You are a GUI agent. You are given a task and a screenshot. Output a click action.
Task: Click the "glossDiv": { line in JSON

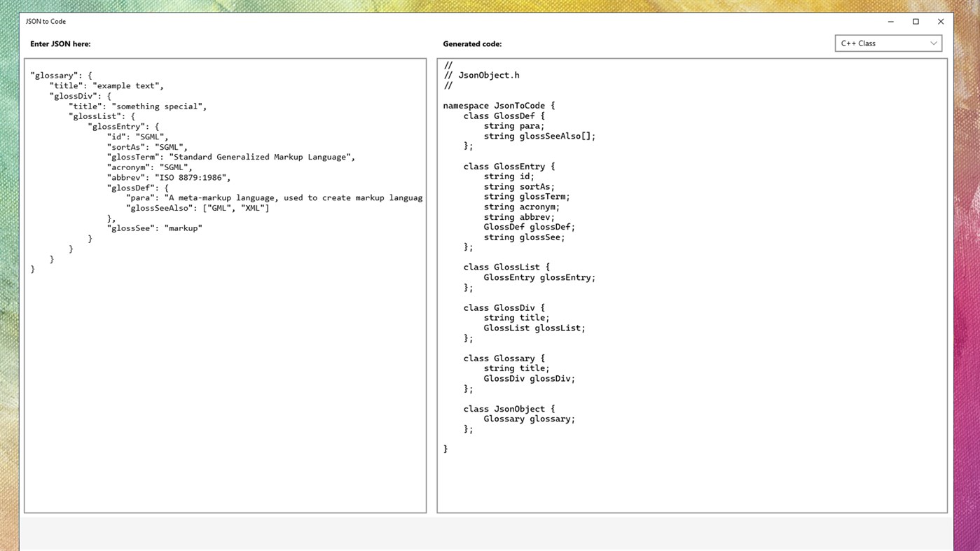[x=80, y=96]
